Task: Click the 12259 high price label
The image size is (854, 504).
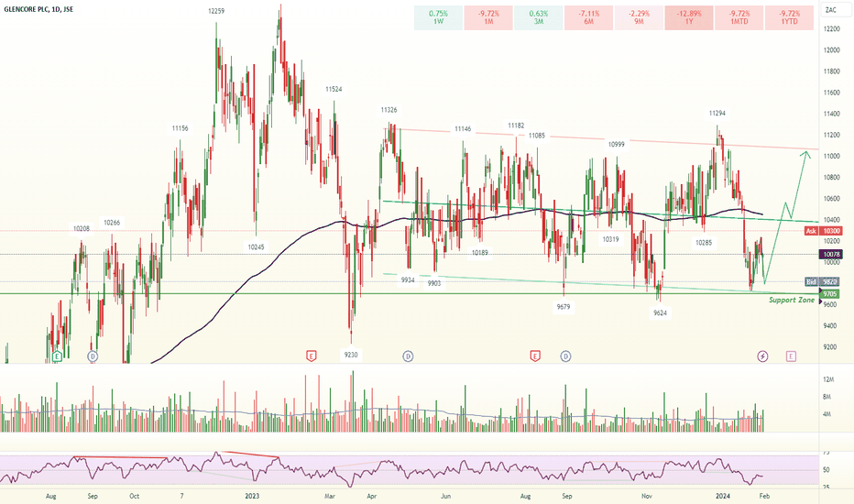Action: coord(216,11)
